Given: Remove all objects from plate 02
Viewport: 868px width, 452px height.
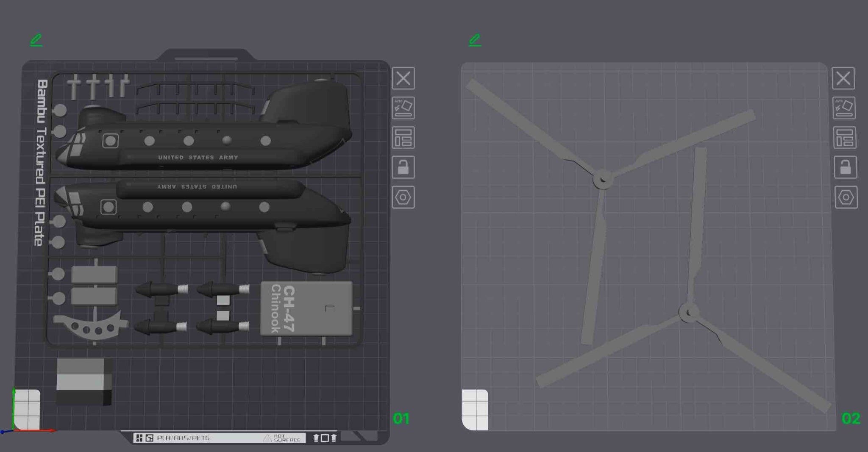Looking at the screenshot, I should pyautogui.click(x=843, y=78).
